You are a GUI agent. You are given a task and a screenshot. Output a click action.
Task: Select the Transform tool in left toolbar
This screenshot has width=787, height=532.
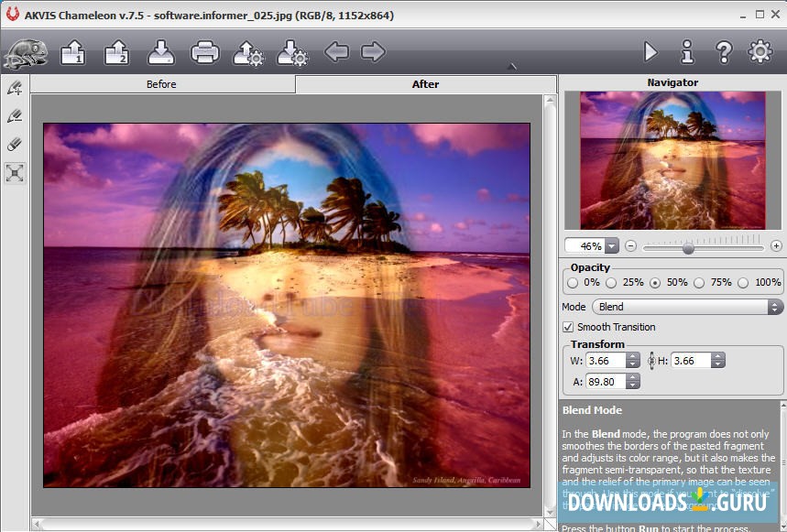coord(15,173)
